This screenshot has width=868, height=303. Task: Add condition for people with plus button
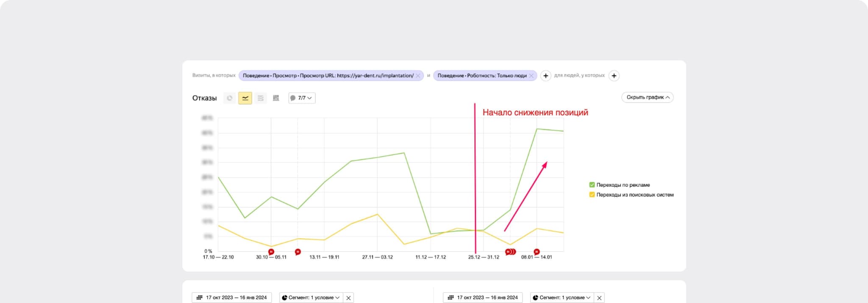coord(614,76)
